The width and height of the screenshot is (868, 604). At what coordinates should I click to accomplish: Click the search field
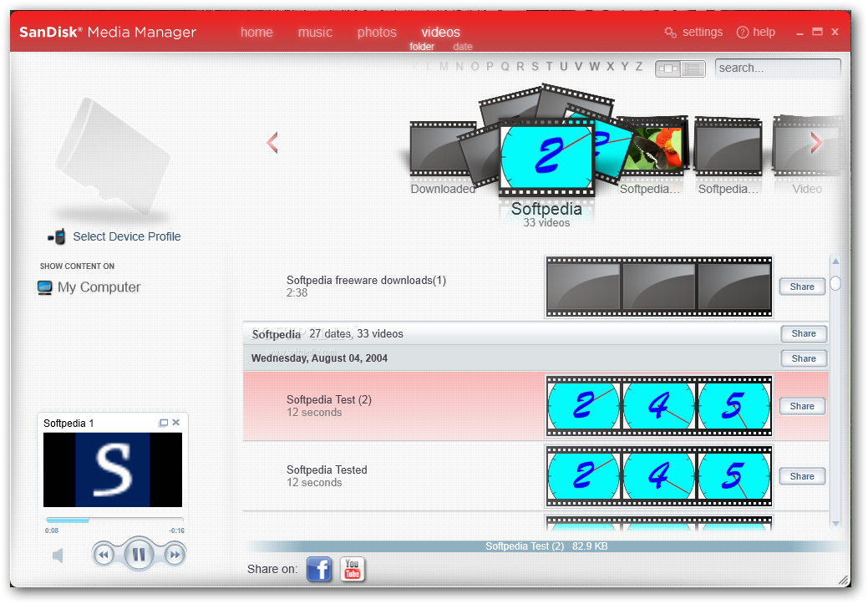pyautogui.click(x=778, y=69)
